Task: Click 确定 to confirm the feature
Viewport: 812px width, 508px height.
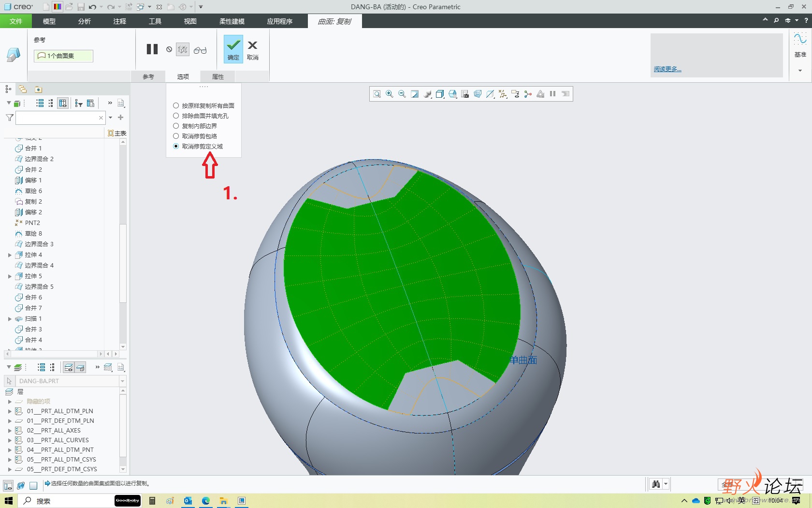Action: click(x=233, y=49)
